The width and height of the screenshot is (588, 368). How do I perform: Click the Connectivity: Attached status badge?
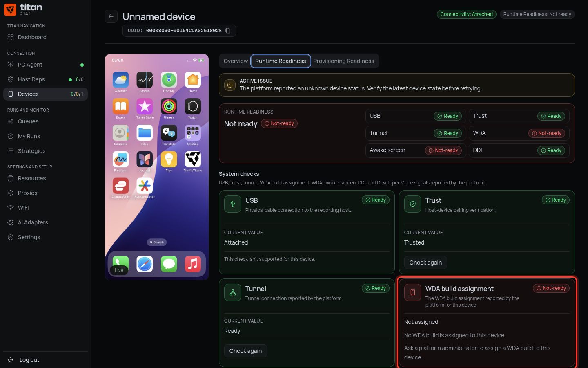(x=467, y=14)
